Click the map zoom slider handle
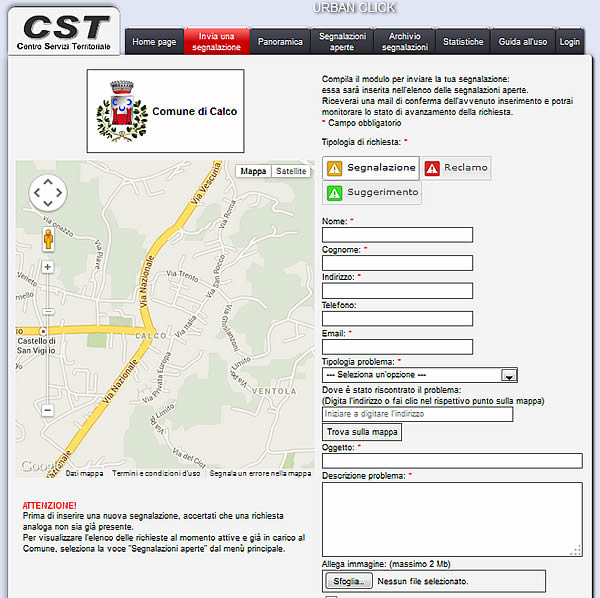600x598 pixels. [48, 312]
